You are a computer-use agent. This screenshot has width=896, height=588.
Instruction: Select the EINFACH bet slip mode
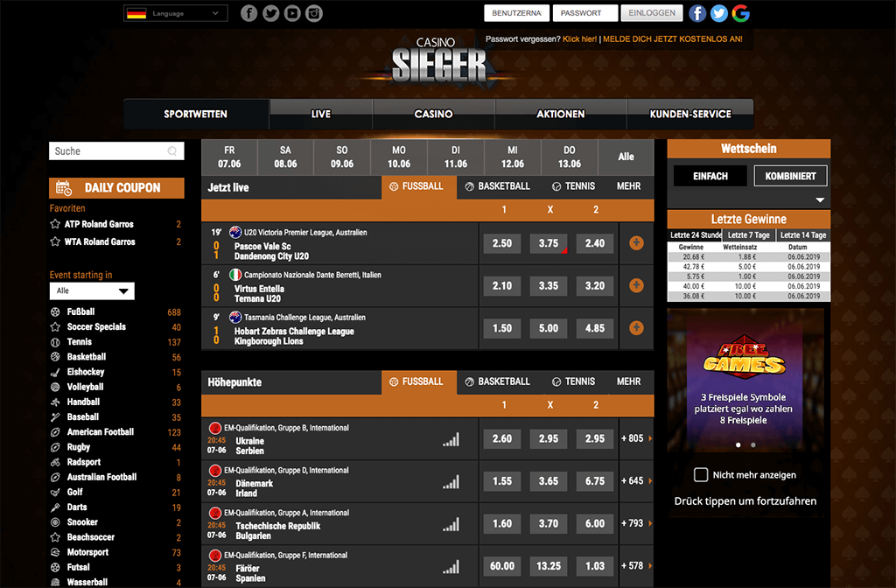tap(710, 176)
